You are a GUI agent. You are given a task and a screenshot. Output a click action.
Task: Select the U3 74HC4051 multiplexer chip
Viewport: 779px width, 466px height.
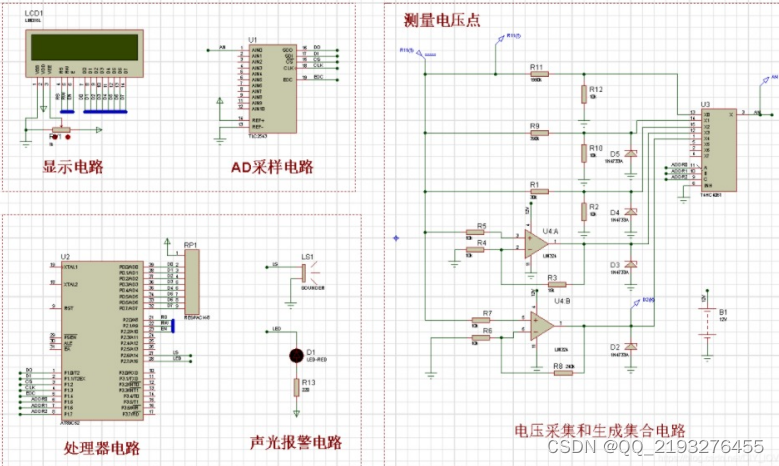(718, 150)
